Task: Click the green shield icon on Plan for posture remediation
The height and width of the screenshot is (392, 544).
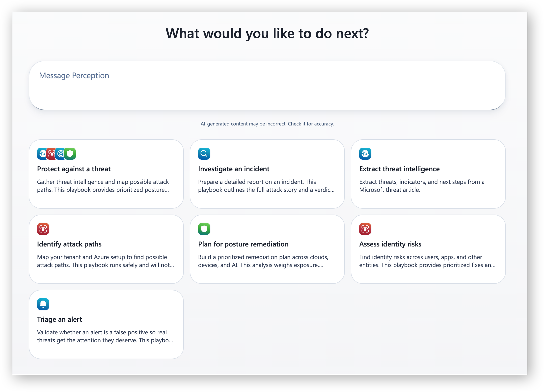Action: tap(204, 229)
